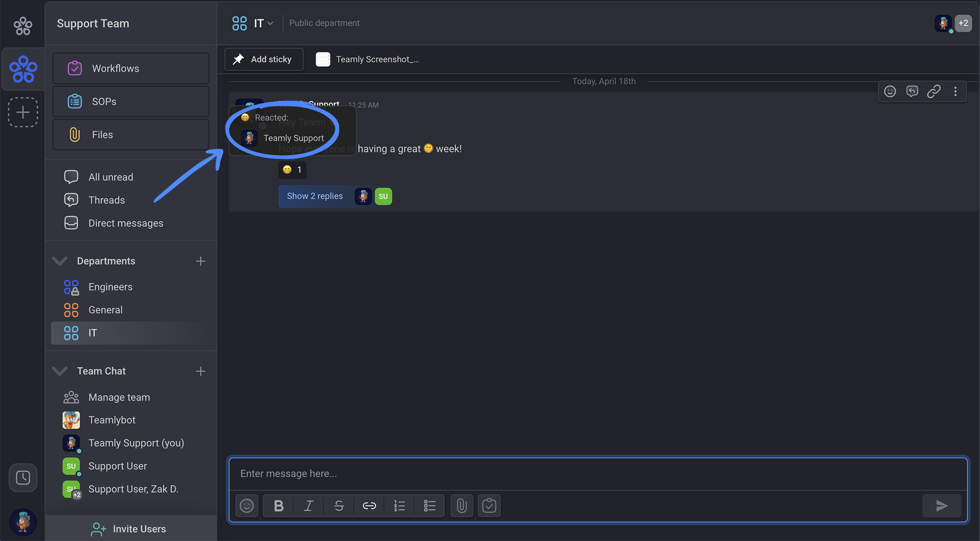This screenshot has width=980, height=541.
Task: Toggle strikethrough formatting
Action: coord(338,506)
